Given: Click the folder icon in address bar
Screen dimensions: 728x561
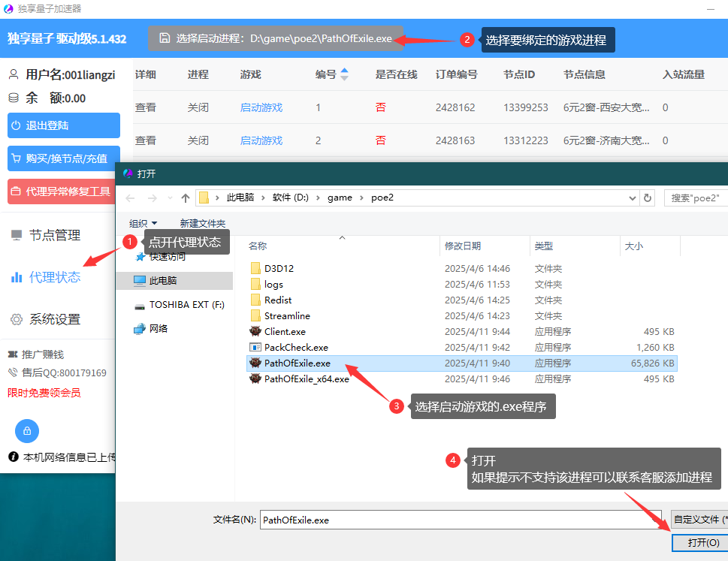Looking at the screenshot, I should pyautogui.click(x=204, y=198).
